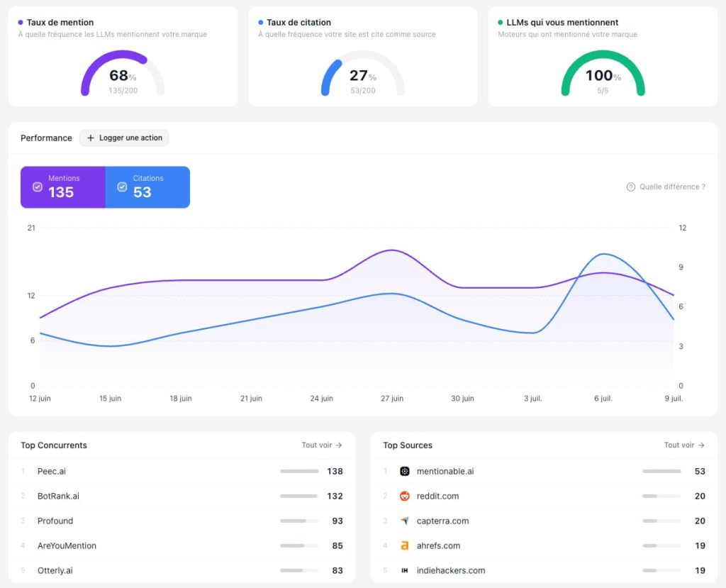
Task: Select the Citations 53 blue tile
Action: (x=147, y=187)
